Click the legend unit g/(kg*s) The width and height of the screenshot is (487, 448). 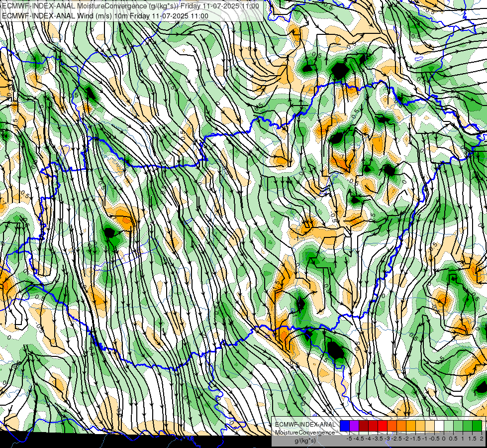[305, 441]
